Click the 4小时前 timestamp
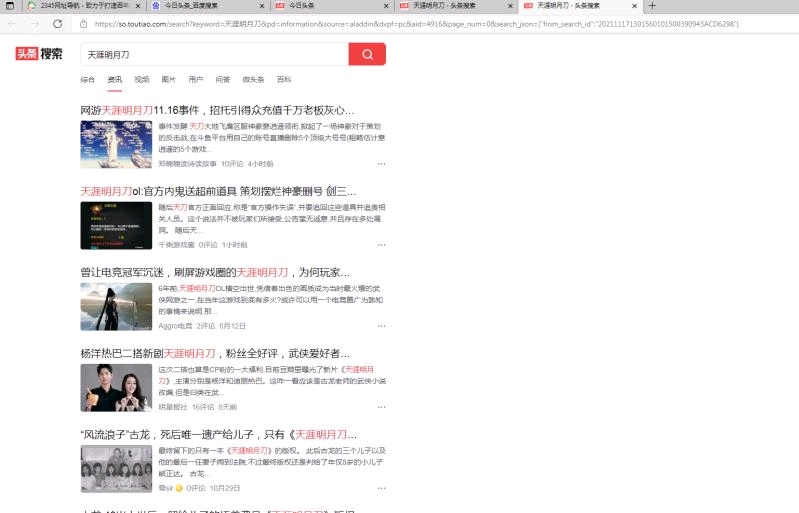Image resolution: width=799 pixels, height=513 pixels. [x=260, y=164]
